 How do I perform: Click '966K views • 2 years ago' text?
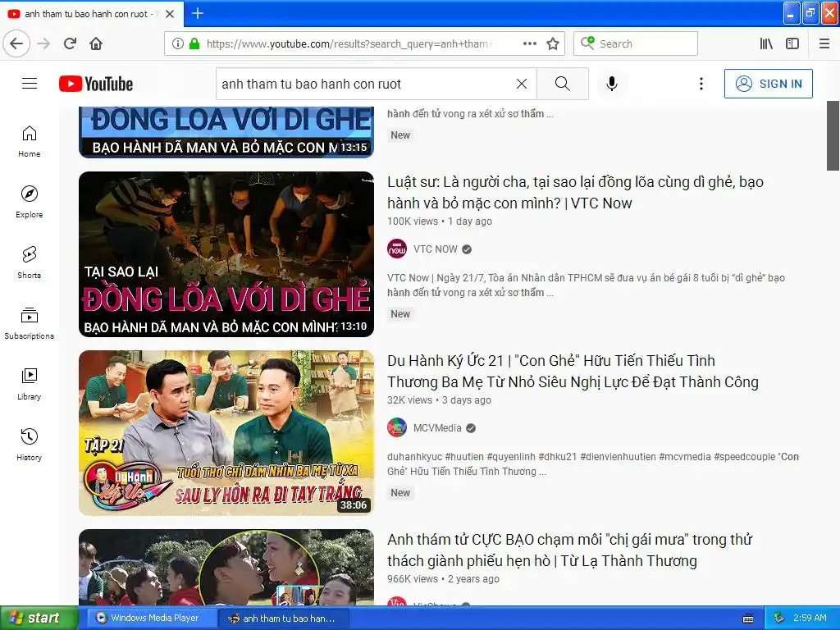click(443, 579)
